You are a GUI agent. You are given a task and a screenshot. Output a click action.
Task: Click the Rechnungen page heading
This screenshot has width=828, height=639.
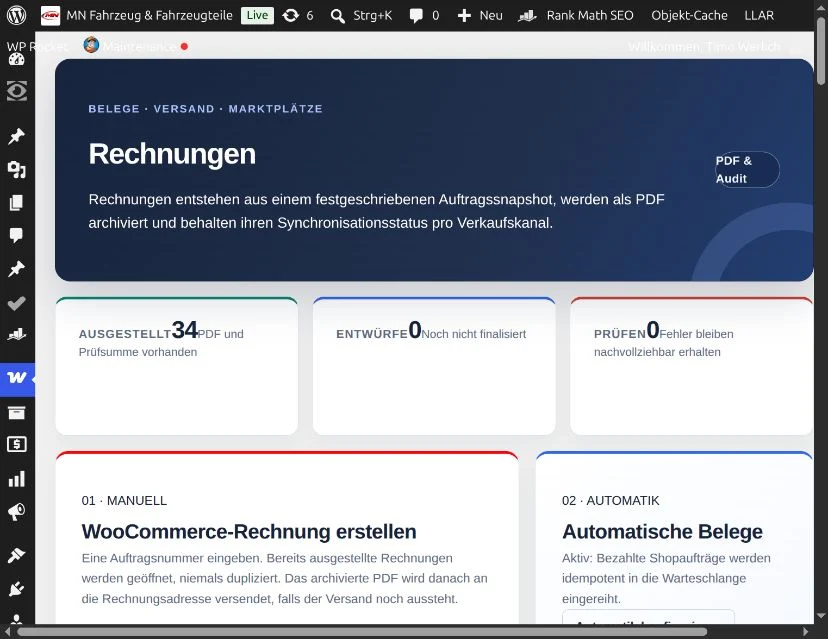point(172,154)
